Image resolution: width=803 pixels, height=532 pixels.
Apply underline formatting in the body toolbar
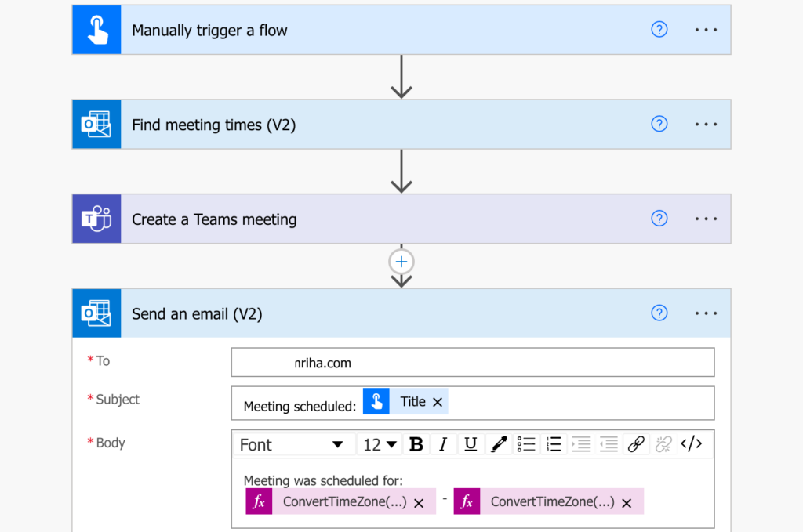pyautogui.click(x=470, y=444)
